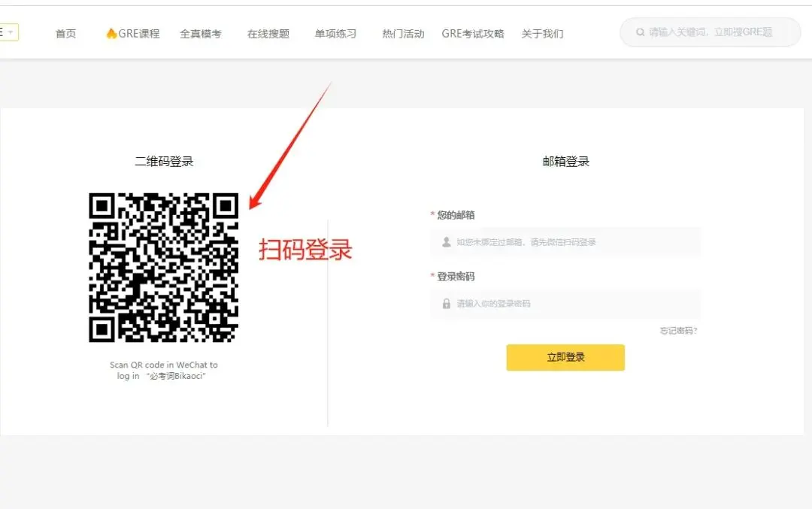Screen dimensions: 812x509
Task: Click the 忘记密码? link
Action: pos(678,330)
